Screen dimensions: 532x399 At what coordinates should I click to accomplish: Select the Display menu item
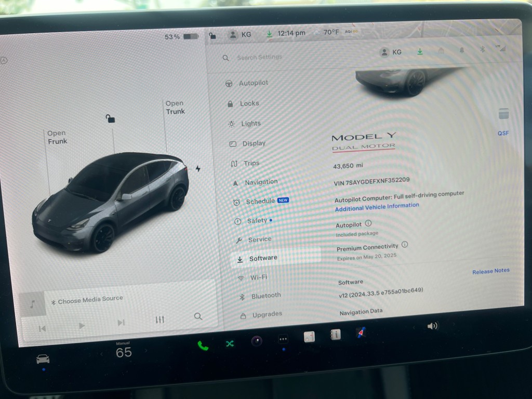click(x=247, y=143)
